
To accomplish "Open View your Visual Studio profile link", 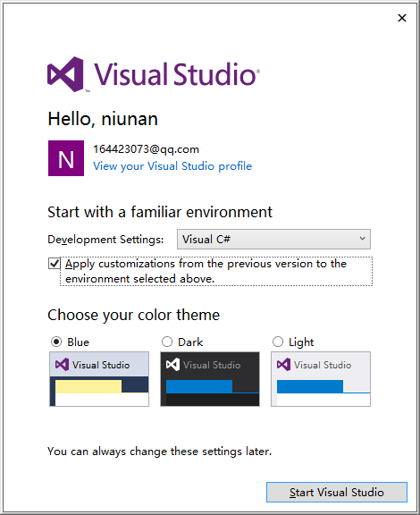I will point(172,166).
